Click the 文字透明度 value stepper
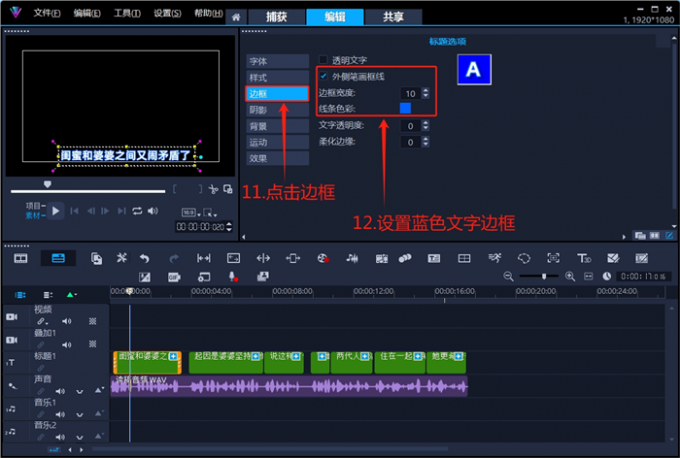680x458 pixels. tap(425, 126)
